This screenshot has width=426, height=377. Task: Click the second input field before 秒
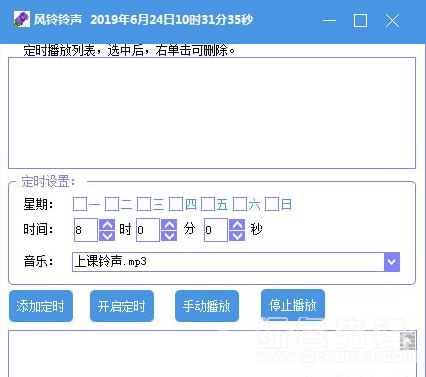(x=216, y=230)
